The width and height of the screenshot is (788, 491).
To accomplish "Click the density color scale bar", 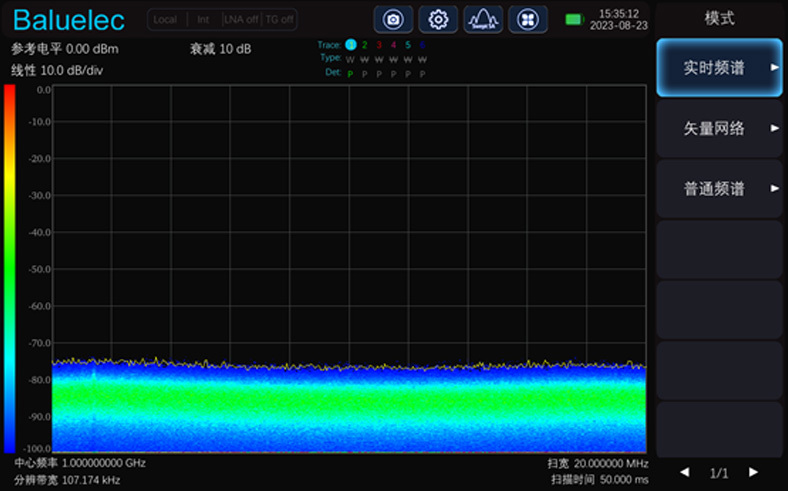I will click(x=10, y=269).
